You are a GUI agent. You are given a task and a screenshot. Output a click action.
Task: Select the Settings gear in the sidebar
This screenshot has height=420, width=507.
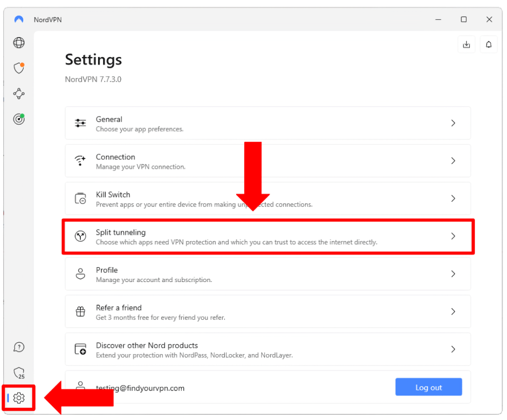19,398
